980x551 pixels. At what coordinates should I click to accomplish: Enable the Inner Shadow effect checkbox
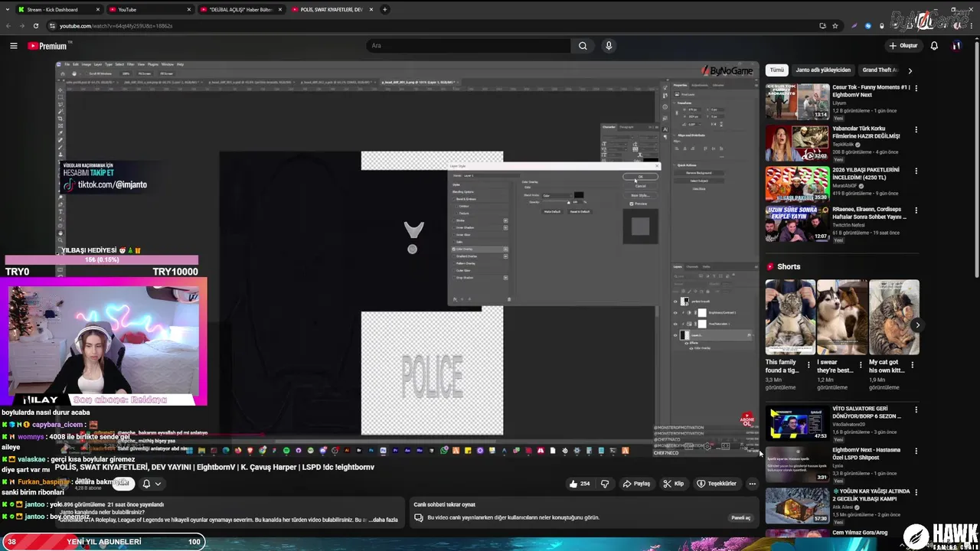[x=454, y=227]
